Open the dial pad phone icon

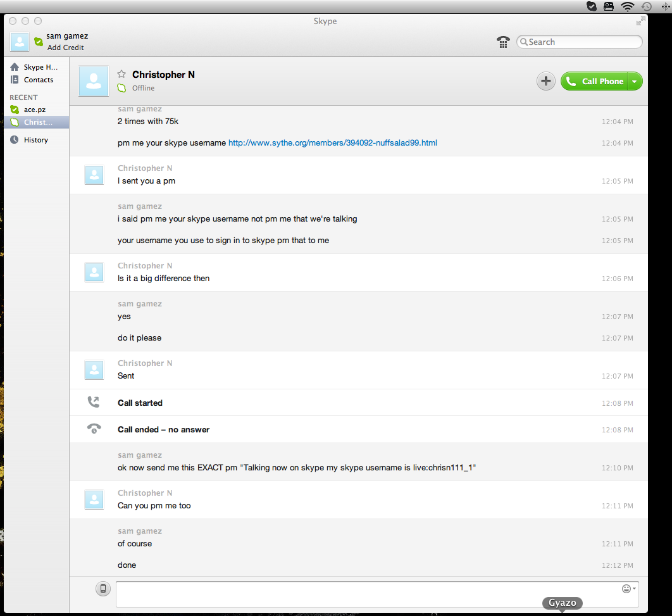click(503, 42)
